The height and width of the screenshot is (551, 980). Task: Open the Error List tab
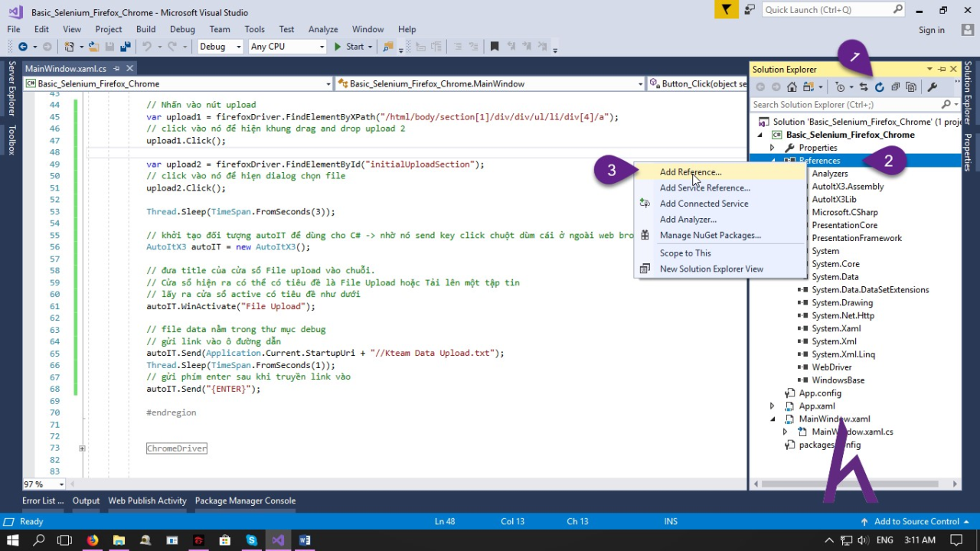(43, 500)
